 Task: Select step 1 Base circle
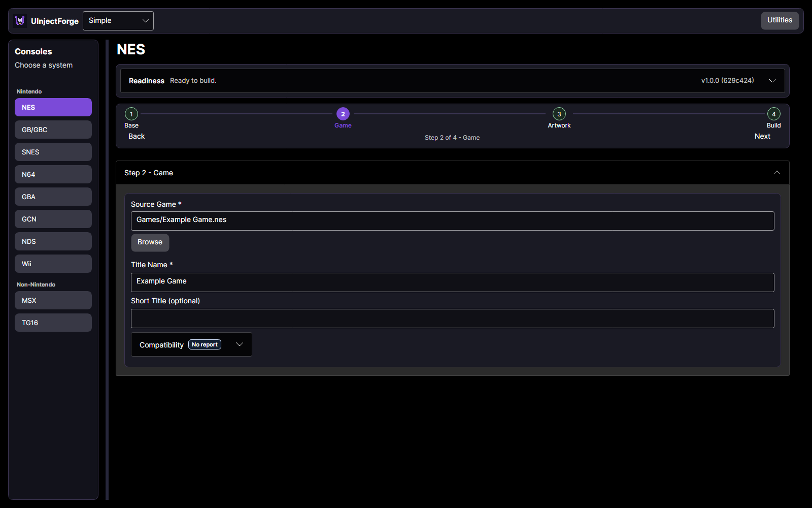pyautogui.click(x=131, y=114)
